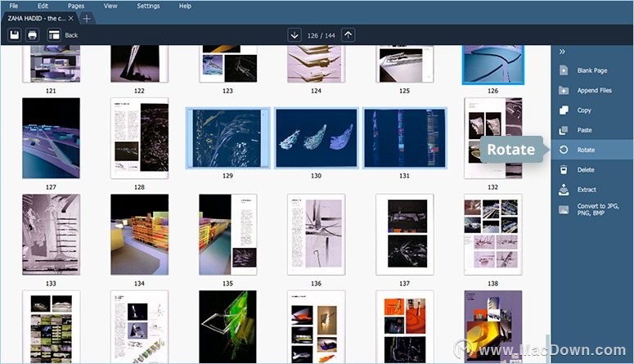Close the ZAHA HADID tab

[x=71, y=18]
